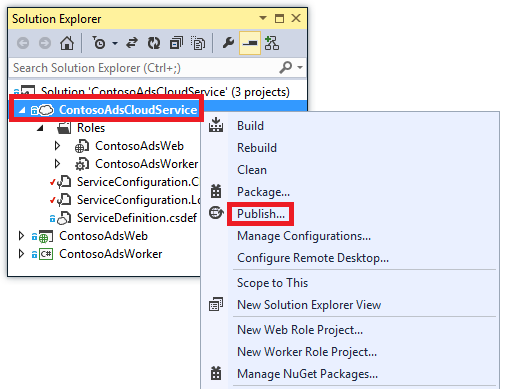Screen dimensions: 506x389
Task: Select the ServiceDefinition.csdef file
Action: pyautogui.click(x=137, y=218)
